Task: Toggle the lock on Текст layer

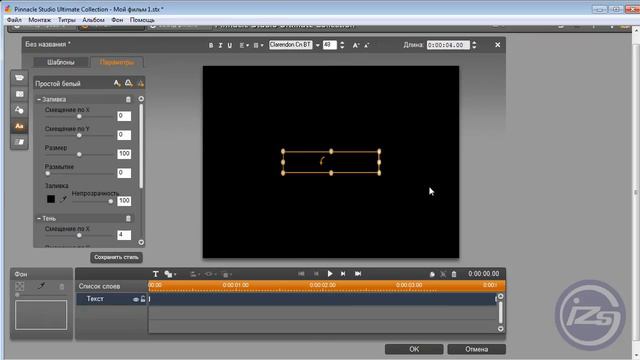Action: coord(143,299)
